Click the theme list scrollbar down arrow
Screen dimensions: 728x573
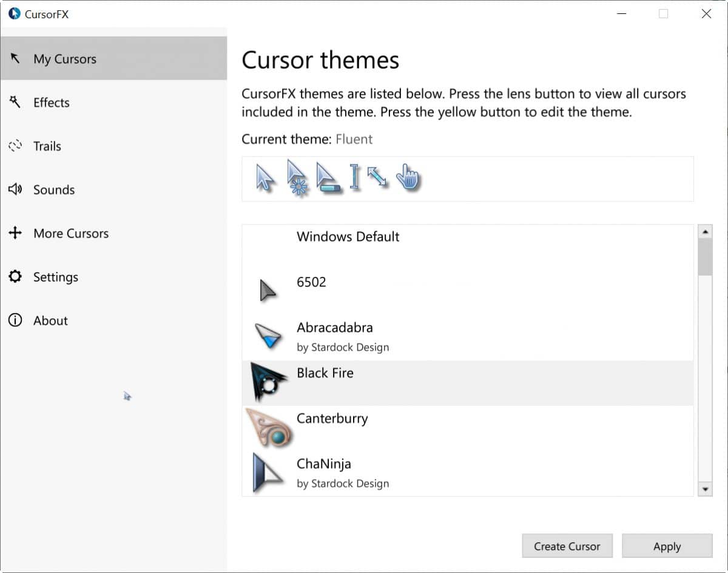point(705,489)
